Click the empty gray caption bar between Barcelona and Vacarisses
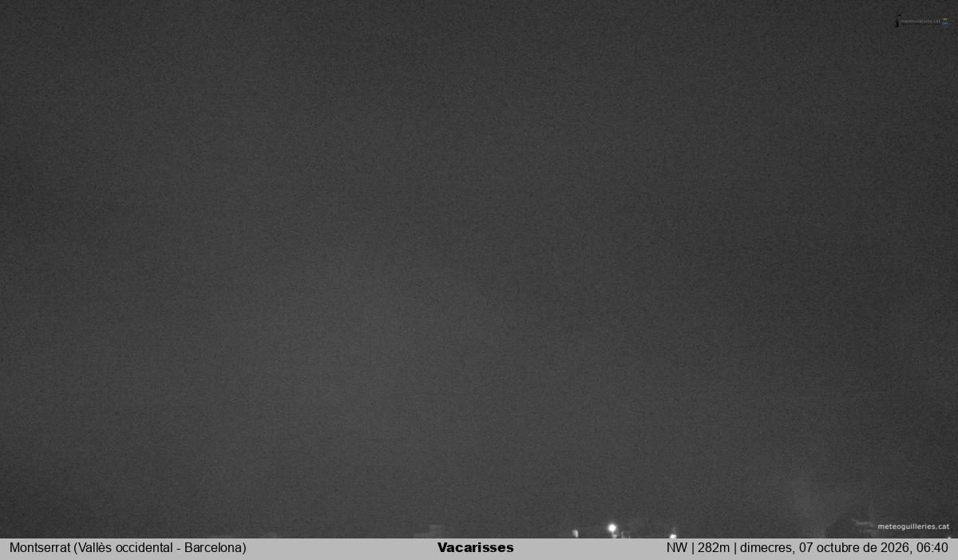The width and height of the screenshot is (958, 560). point(342,547)
